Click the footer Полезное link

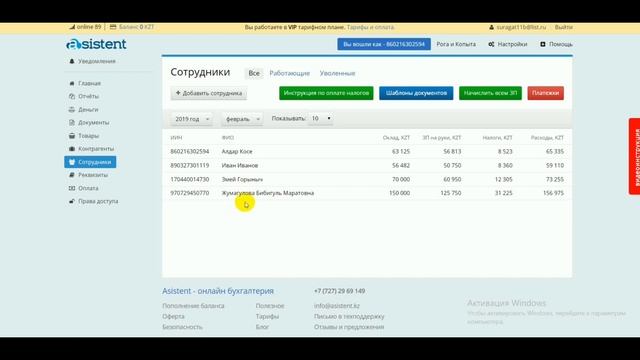pos(270,306)
